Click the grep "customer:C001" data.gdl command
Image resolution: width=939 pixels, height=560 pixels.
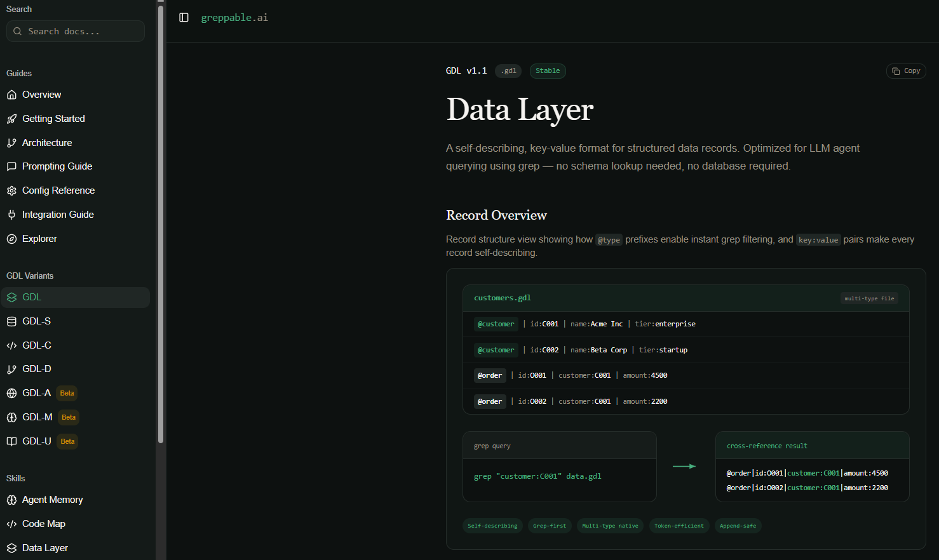coord(537,476)
